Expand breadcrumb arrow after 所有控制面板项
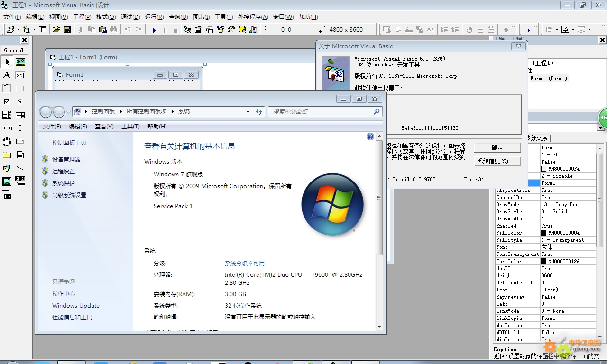The image size is (607, 364). pyautogui.click(x=172, y=111)
